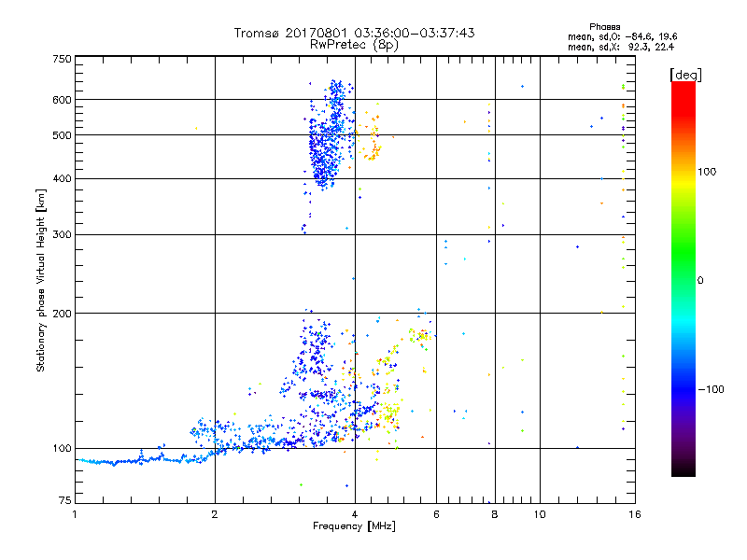Click the x-axis '16' tick label

click(x=635, y=514)
